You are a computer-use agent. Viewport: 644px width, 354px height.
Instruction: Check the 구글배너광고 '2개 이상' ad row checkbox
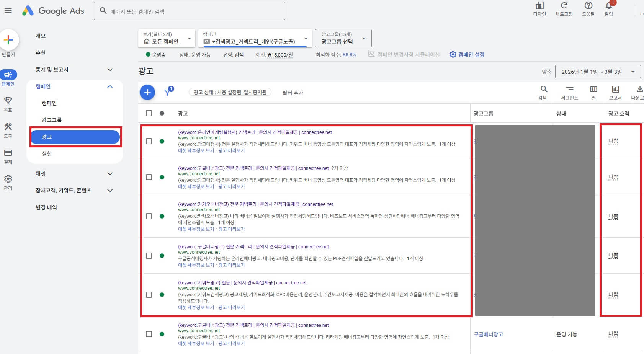pos(149,177)
